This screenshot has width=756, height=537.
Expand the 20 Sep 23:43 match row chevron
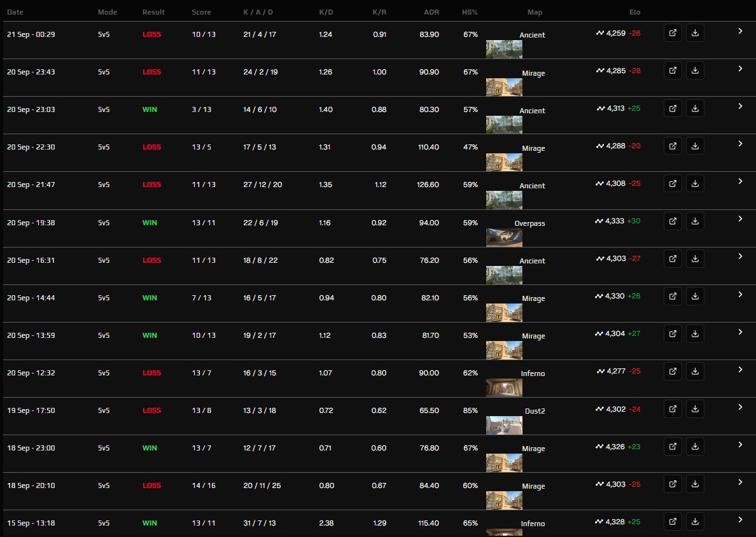coord(740,69)
